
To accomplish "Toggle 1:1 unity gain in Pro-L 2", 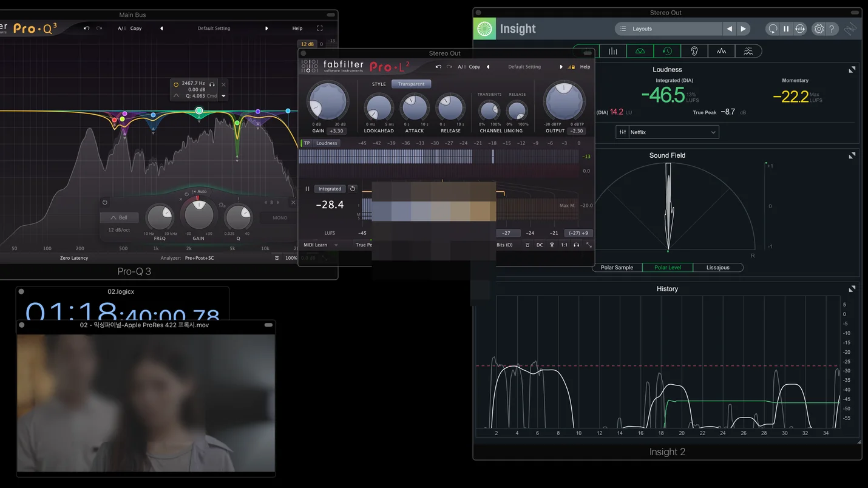I will (x=565, y=245).
